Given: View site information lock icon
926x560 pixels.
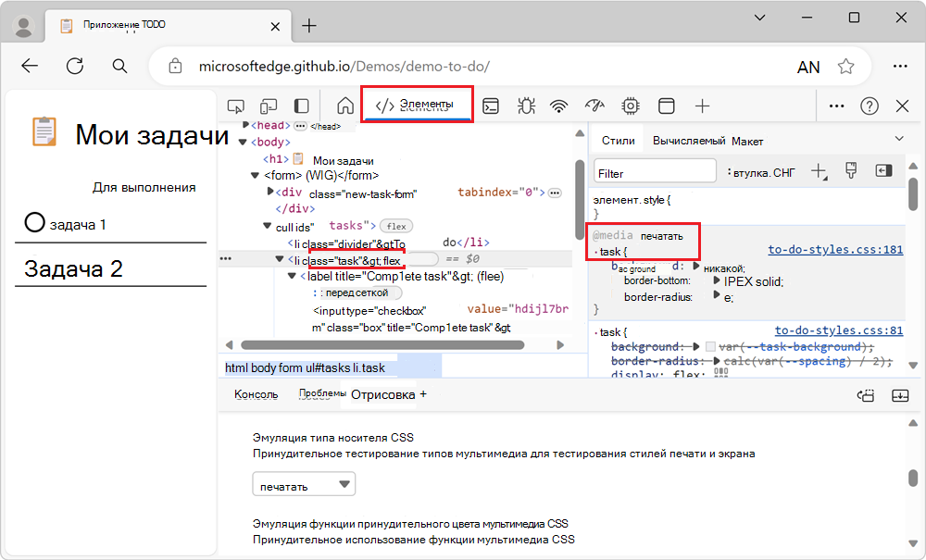Looking at the screenshot, I should click(x=175, y=66).
